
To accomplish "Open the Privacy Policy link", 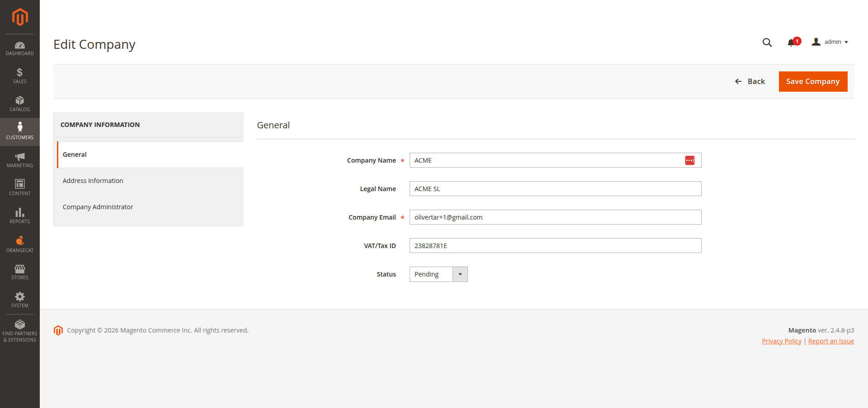I will coord(781,341).
